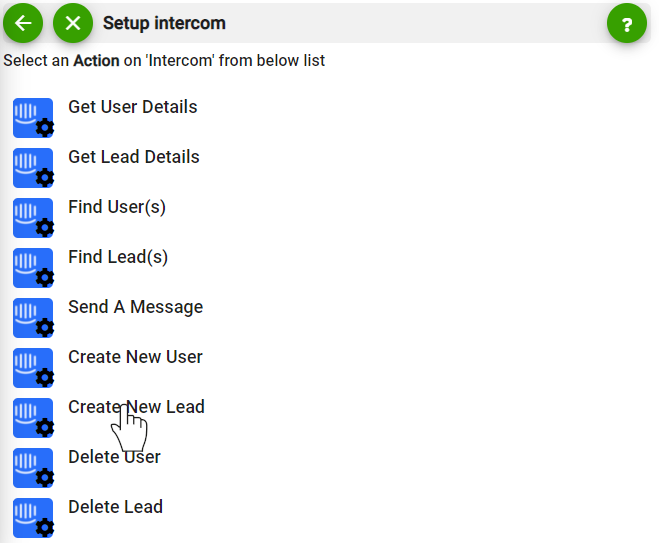Choose the Send A Message action

pyautogui.click(x=135, y=307)
